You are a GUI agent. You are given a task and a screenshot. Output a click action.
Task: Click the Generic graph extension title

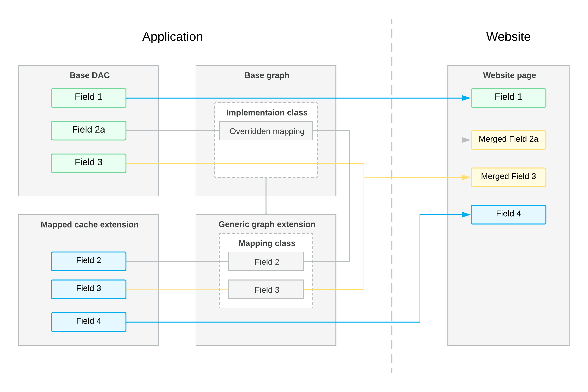coord(267,224)
